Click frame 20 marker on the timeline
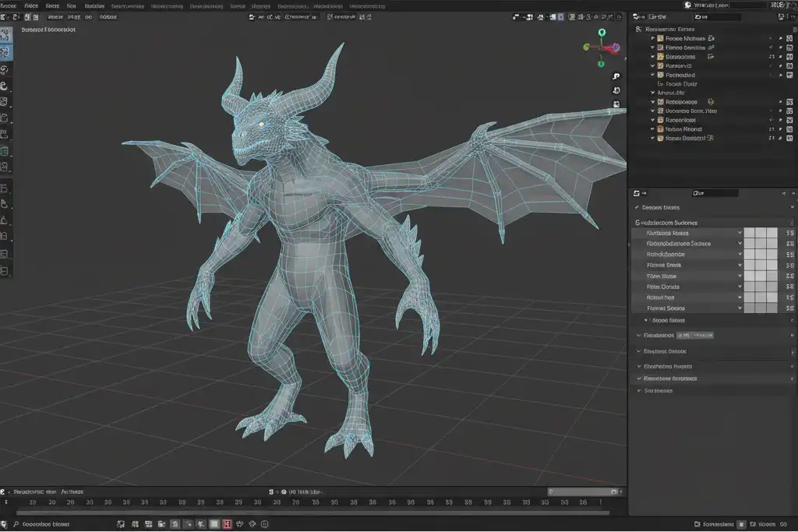This screenshot has width=798, height=532. coord(51,502)
